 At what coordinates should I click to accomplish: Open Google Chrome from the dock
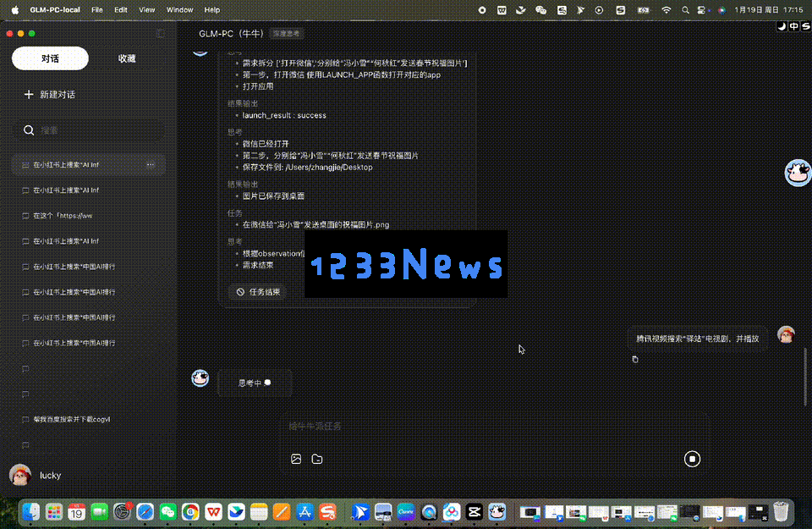190,512
